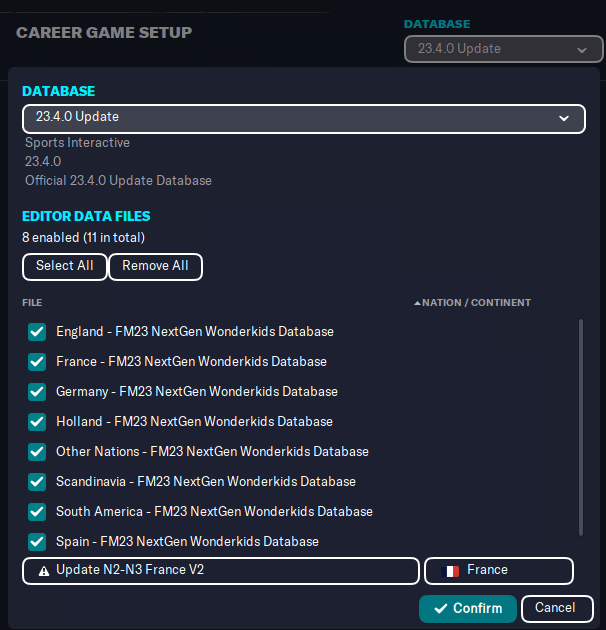
Task: Click 'Official 23.4.0 Update Database' text
Action: pos(118,181)
